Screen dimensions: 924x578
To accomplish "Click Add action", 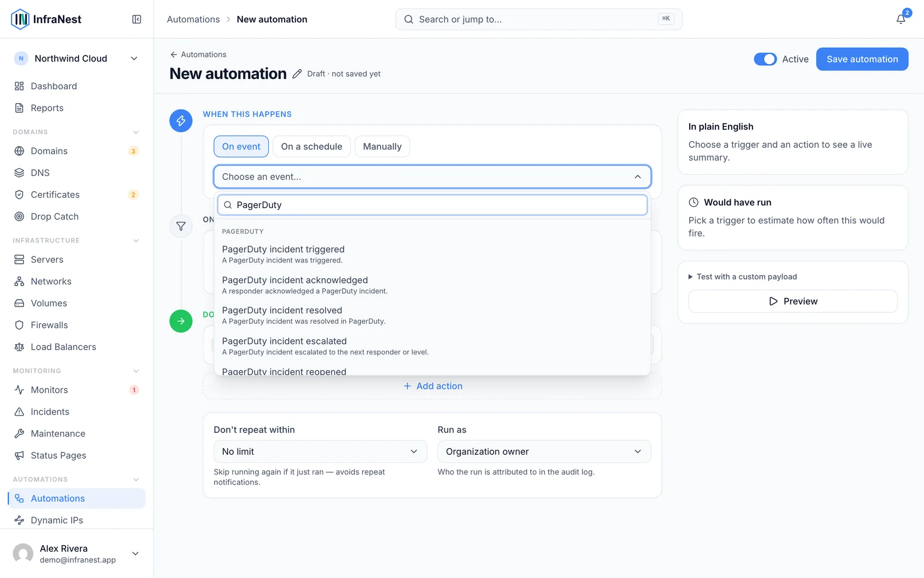I will (432, 386).
